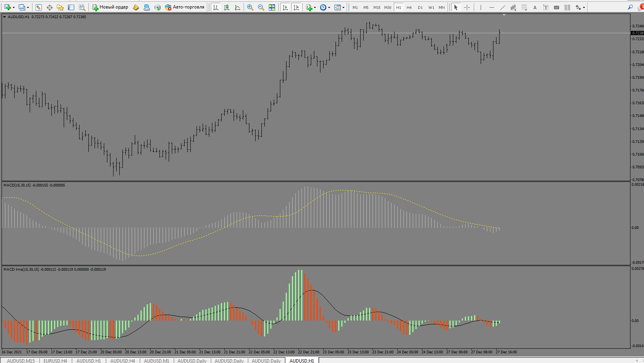Set timeframe to M30

click(388, 7)
